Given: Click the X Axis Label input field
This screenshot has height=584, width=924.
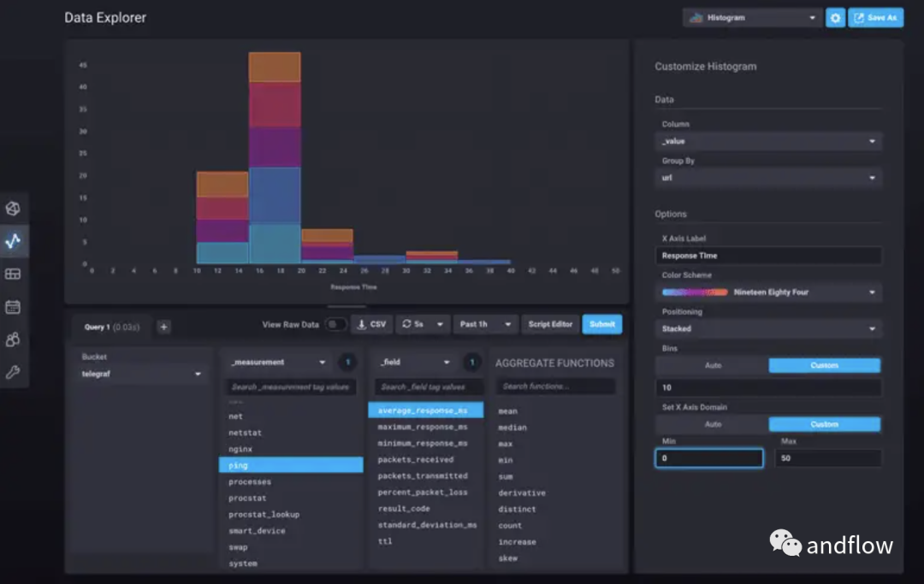Looking at the screenshot, I should coord(767,256).
